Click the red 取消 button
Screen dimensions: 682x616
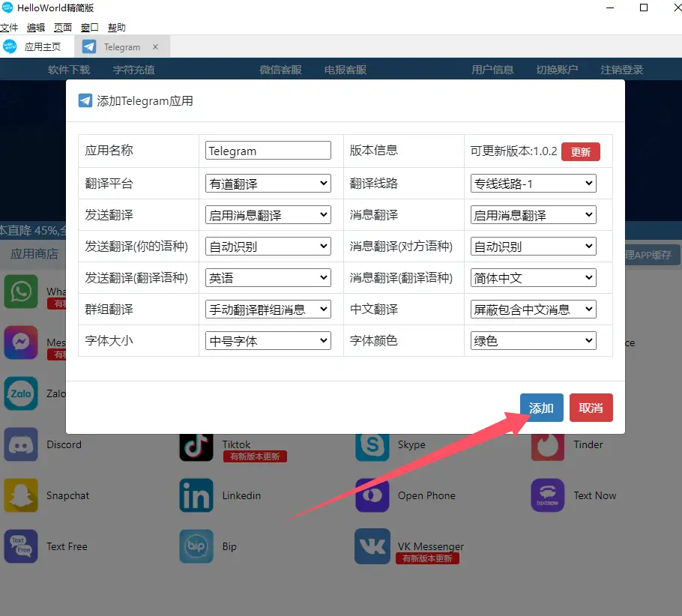(591, 408)
